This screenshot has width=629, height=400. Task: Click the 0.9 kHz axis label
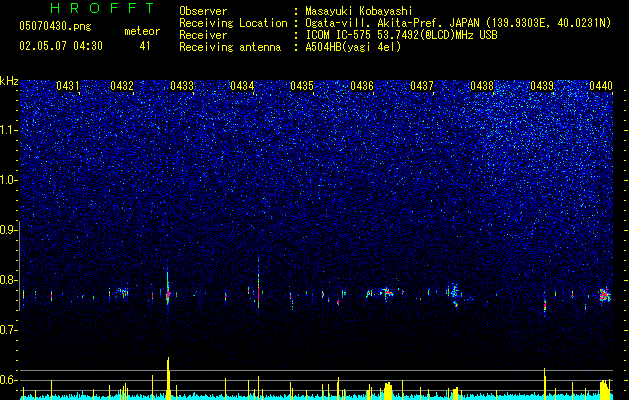click(9, 230)
